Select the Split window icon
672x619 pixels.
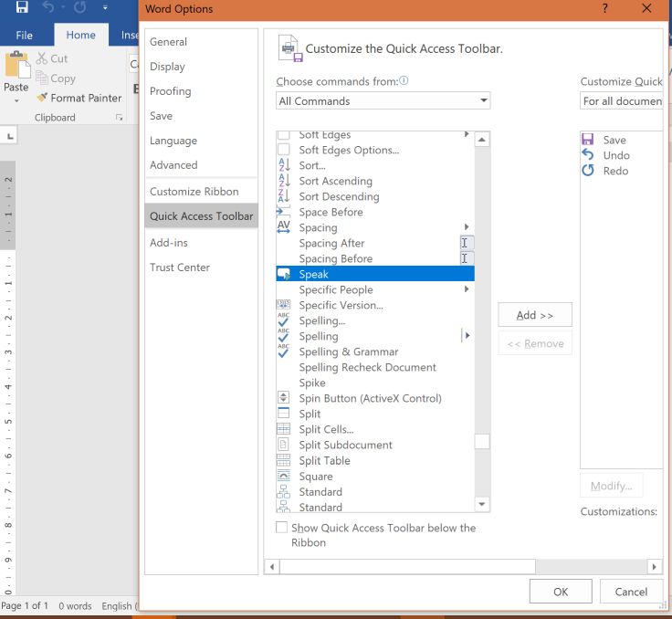click(284, 414)
